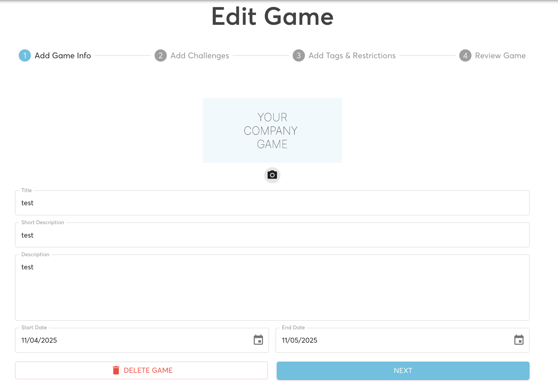Jump to Review Game step

500,56
